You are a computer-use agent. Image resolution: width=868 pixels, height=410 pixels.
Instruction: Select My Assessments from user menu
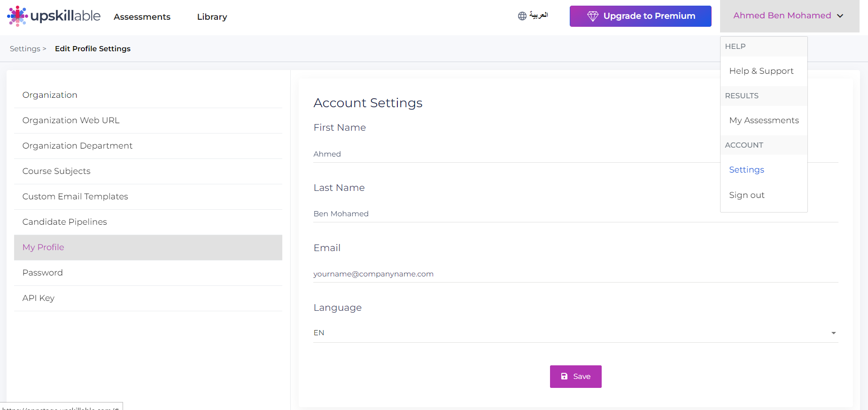tap(764, 120)
